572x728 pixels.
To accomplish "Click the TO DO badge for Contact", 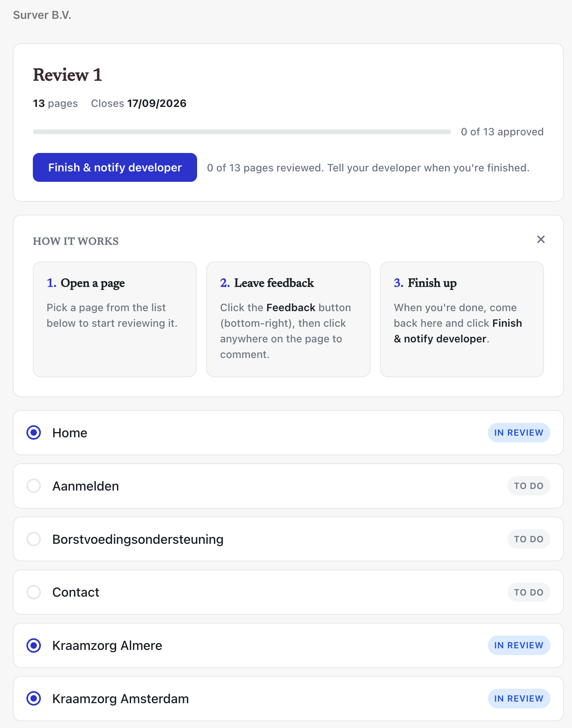I will click(x=529, y=592).
